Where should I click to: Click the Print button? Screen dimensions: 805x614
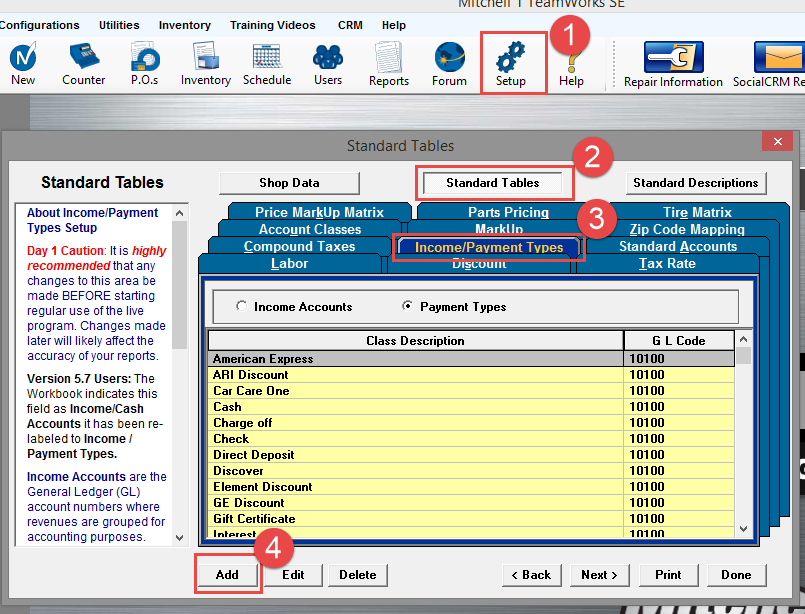(x=668, y=575)
